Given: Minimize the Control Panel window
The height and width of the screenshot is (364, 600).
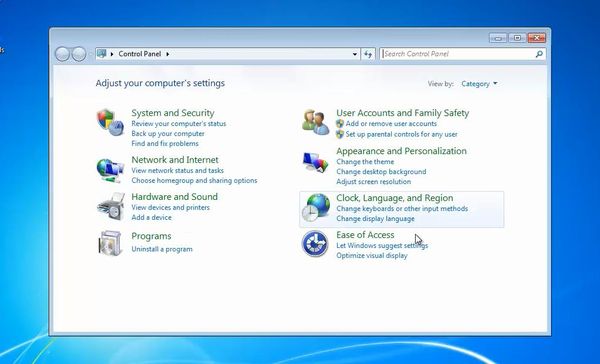Looking at the screenshot, I should (498, 38).
